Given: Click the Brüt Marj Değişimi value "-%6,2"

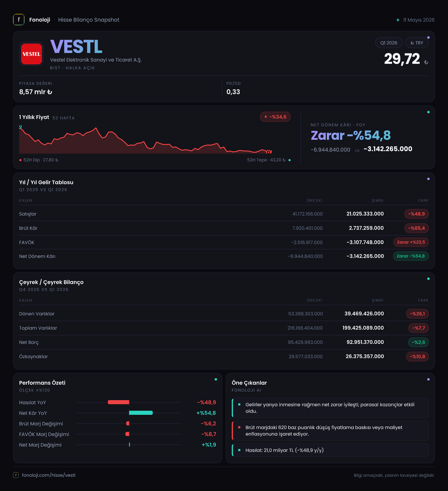Looking at the screenshot, I should (x=208, y=424).
